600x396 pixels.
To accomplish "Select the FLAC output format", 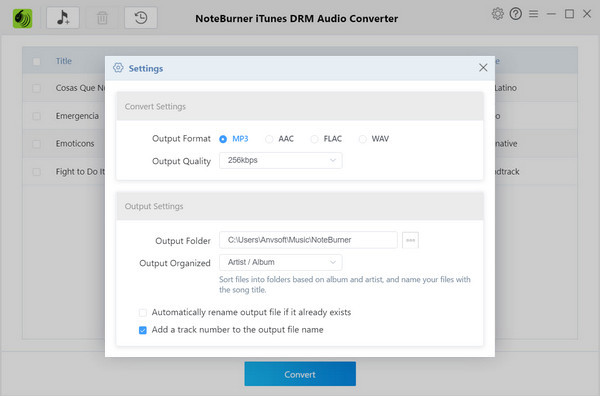I will pyautogui.click(x=314, y=139).
